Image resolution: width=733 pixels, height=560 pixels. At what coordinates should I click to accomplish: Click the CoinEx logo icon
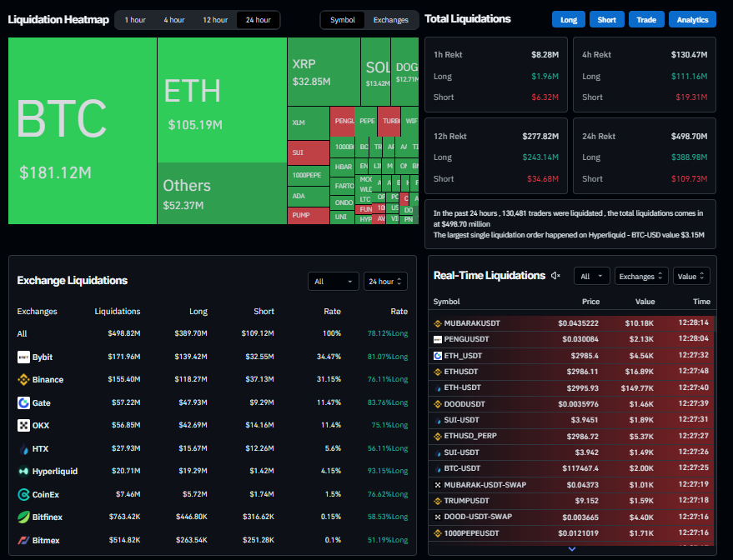[23, 494]
